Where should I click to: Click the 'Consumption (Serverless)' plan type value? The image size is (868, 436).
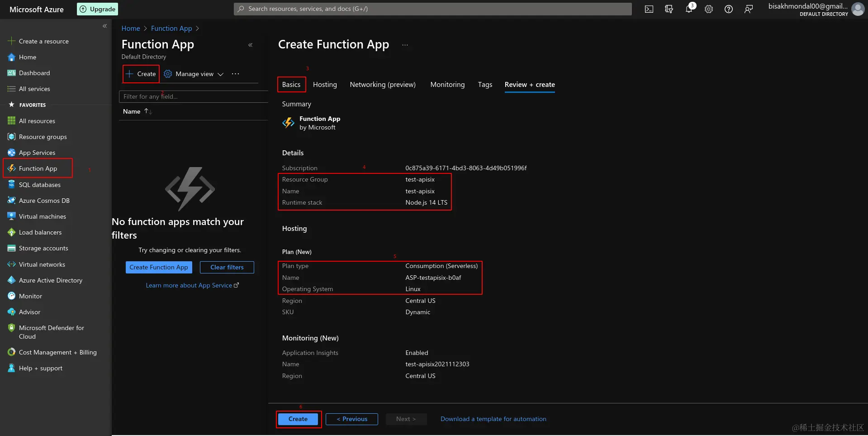point(441,266)
